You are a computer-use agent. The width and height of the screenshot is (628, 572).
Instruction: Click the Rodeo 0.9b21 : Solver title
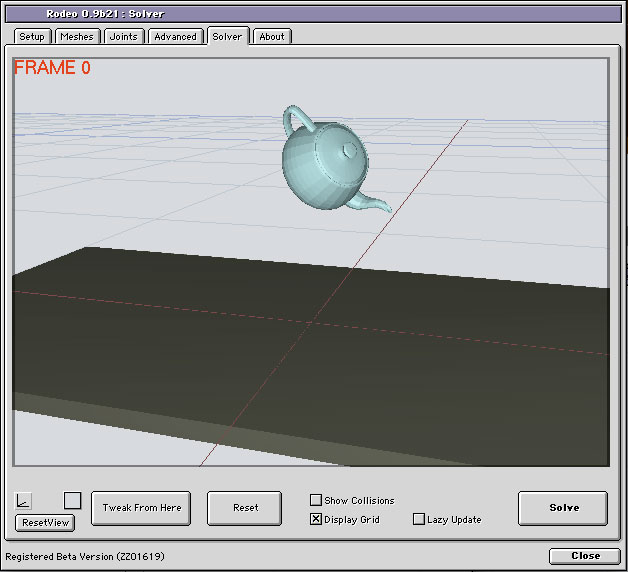click(x=105, y=14)
